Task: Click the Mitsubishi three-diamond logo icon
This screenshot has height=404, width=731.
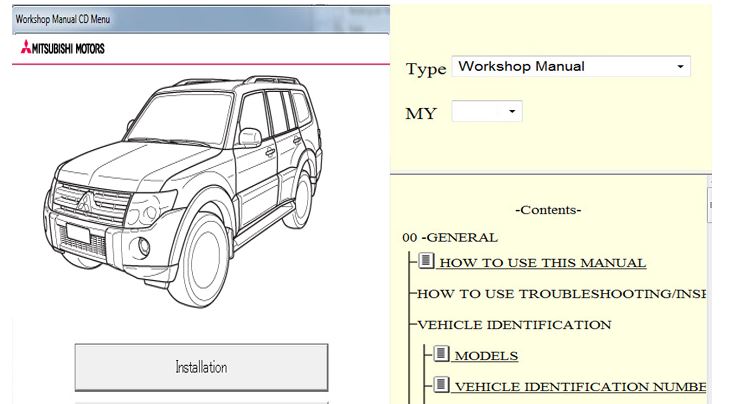Action: [x=25, y=48]
